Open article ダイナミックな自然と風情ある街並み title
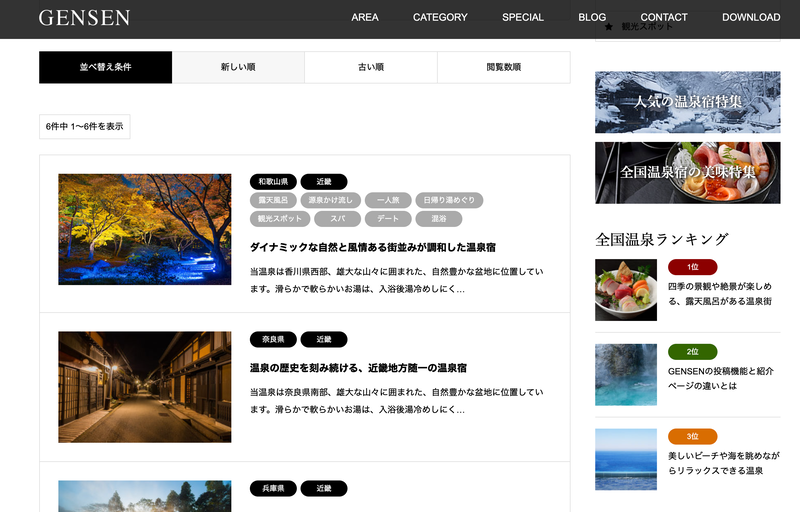The width and height of the screenshot is (800, 512). (372, 248)
